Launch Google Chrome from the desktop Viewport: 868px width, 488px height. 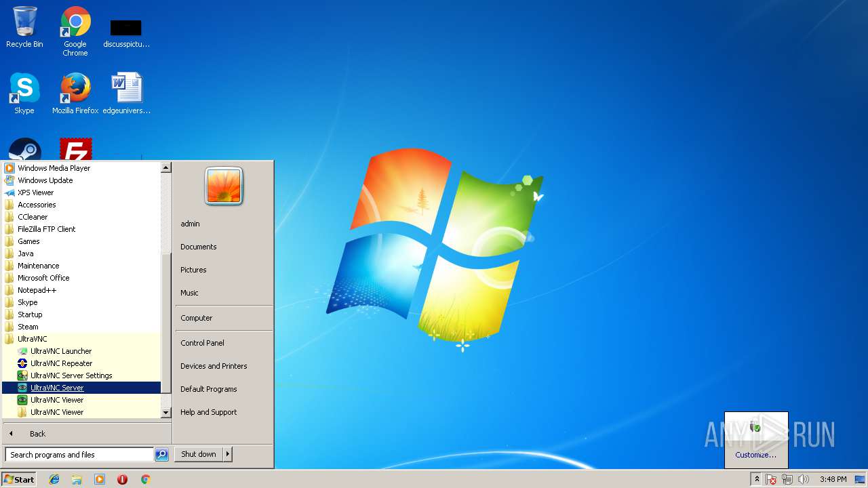[75, 31]
